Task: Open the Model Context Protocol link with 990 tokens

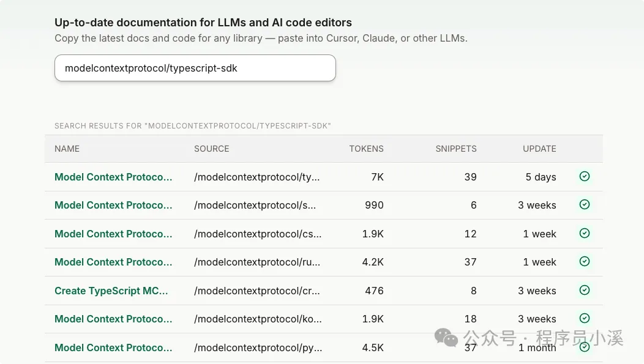Action: [x=113, y=205]
